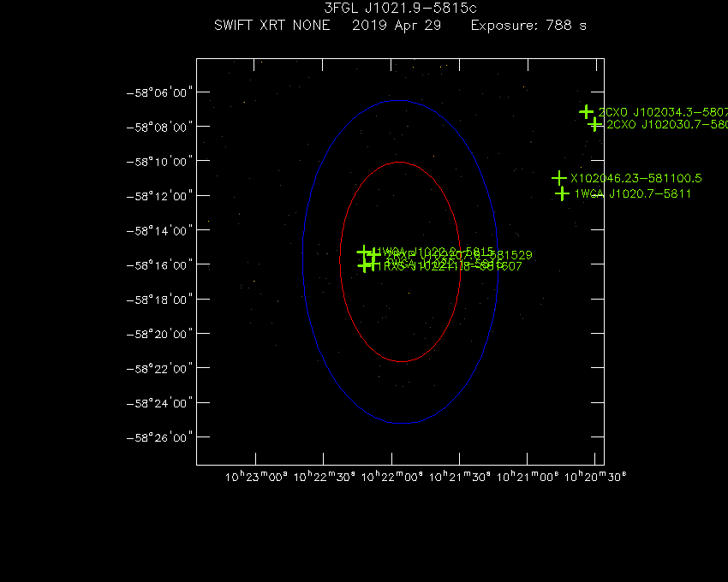Image resolution: width=728 pixels, height=582 pixels.
Task: Click the right ascension label 10h22m00s
Action: (392, 477)
